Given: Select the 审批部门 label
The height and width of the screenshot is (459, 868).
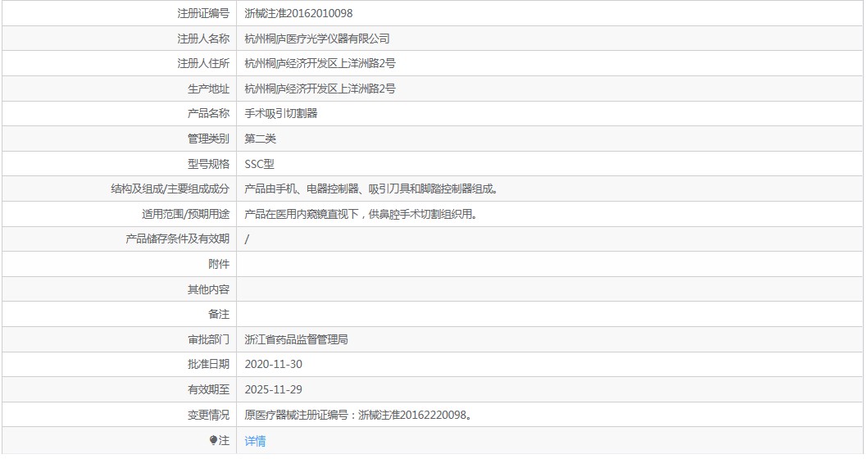Looking at the screenshot, I should [x=208, y=339].
